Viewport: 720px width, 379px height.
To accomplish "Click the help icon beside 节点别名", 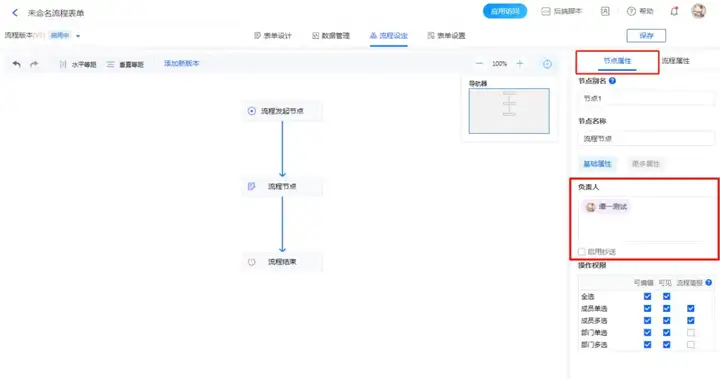I will pyautogui.click(x=612, y=81).
